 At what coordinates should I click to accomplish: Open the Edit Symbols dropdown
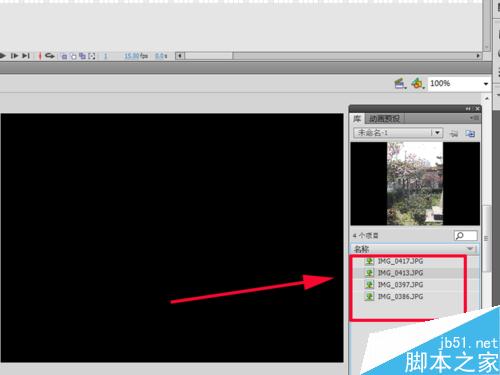point(418,83)
